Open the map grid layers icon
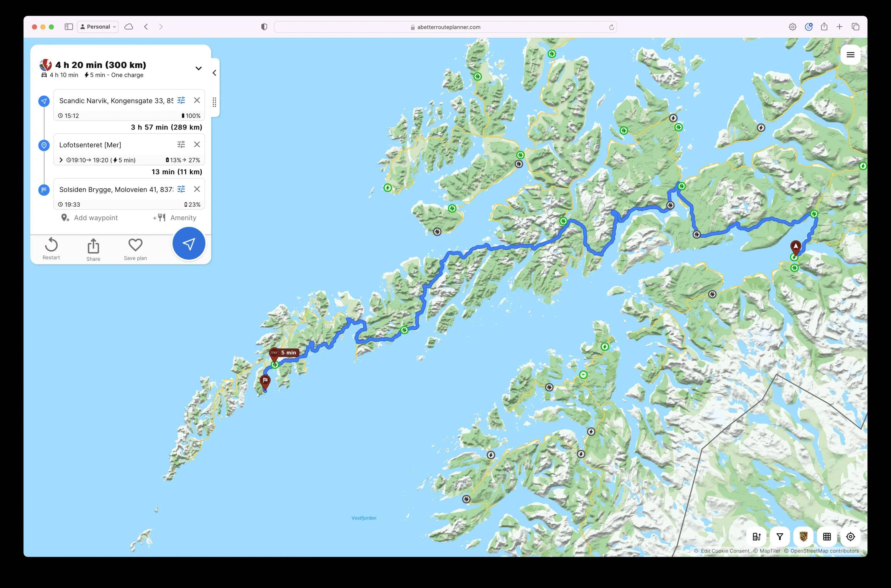The image size is (891, 588). pyautogui.click(x=827, y=537)
